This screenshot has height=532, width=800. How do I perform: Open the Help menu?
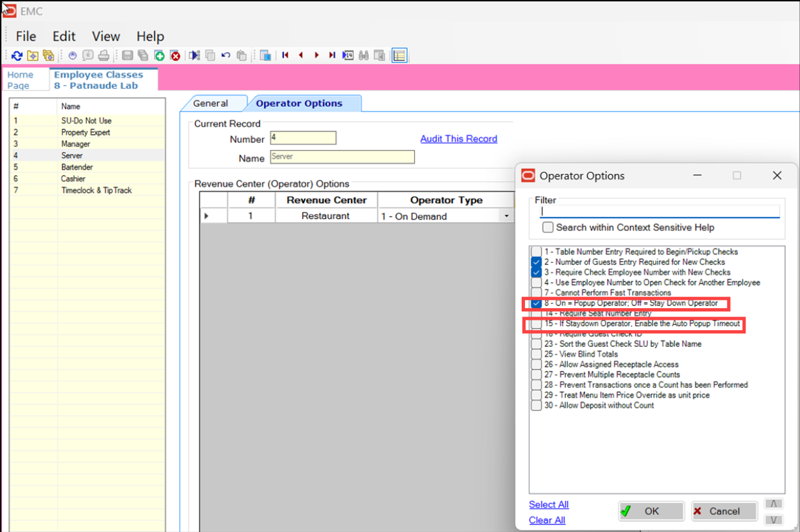point(150,36)
